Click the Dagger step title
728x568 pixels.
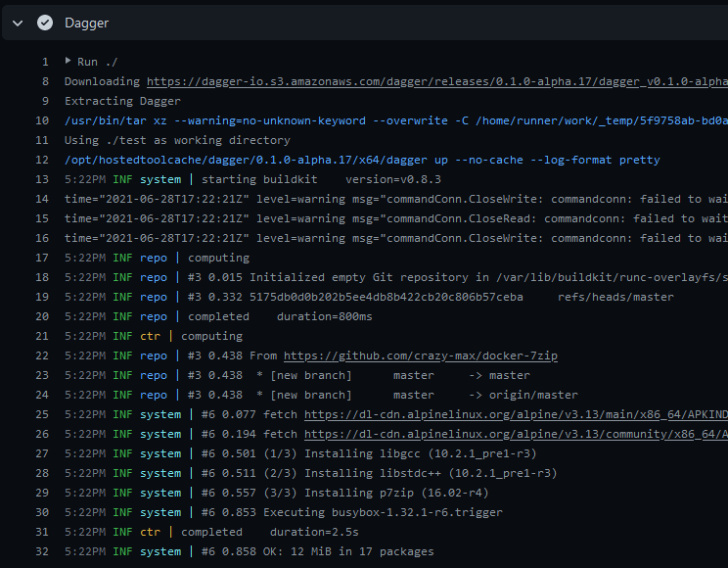coord(87,23)
